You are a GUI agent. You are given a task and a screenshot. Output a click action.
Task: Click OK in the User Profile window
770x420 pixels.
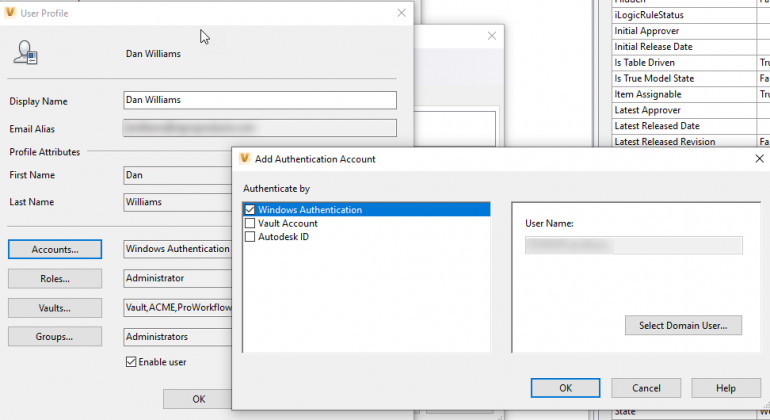[x=198, y=399]
